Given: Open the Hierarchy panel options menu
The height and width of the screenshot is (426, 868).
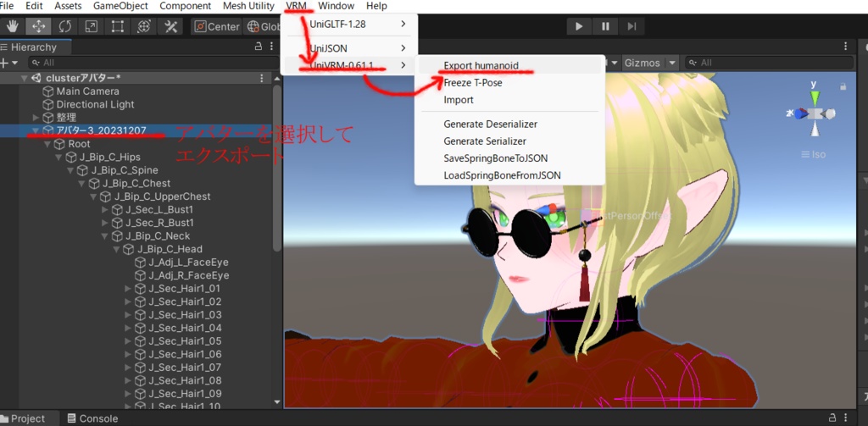Looking at the screenshot, I should [x=271, y=47].
